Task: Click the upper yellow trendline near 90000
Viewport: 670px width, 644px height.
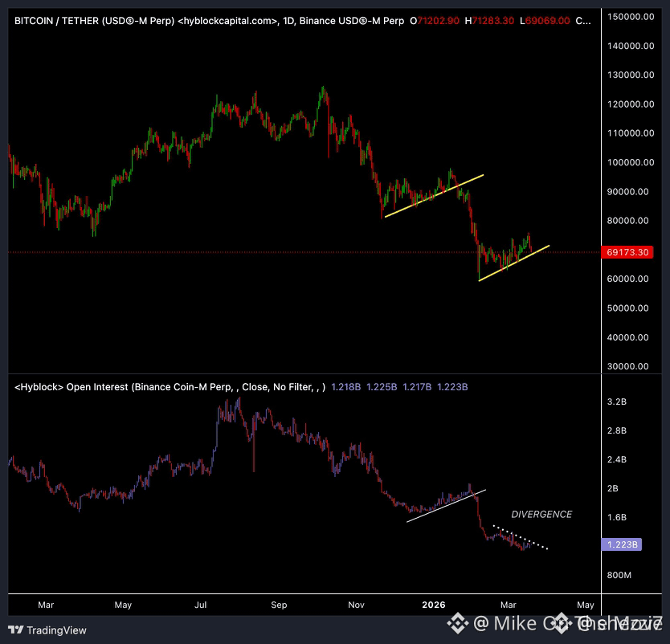Action: [434, 196]
